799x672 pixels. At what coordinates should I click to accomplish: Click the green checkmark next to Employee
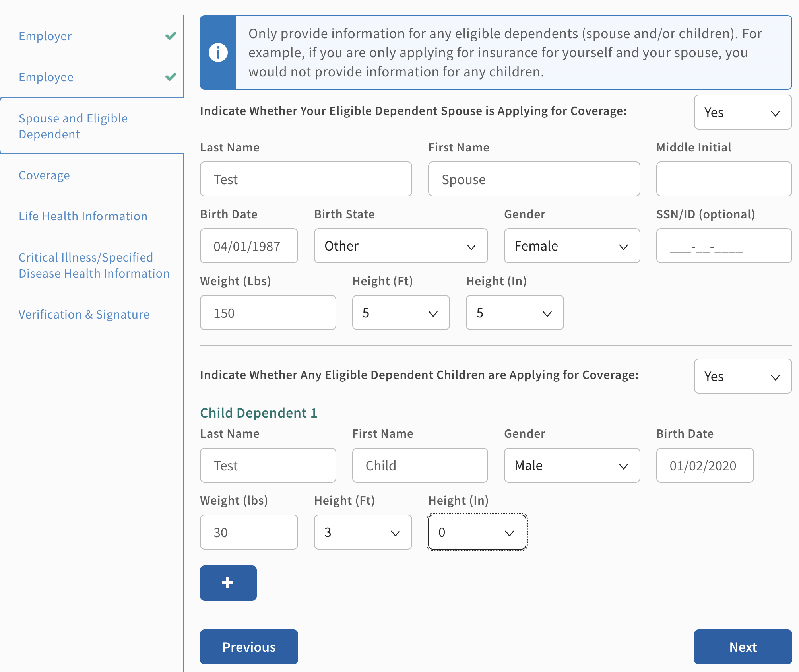tap(171, 77)
